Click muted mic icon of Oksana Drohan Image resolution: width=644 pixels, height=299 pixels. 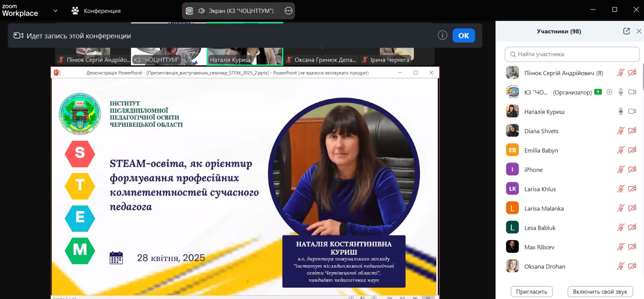click(x=621, y=266)
